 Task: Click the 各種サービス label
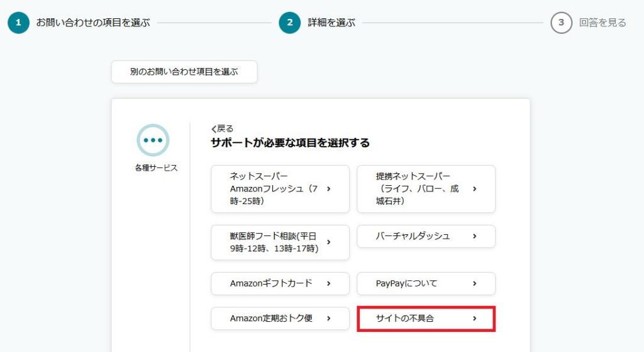pyautogui.click(x=156, y=167)
